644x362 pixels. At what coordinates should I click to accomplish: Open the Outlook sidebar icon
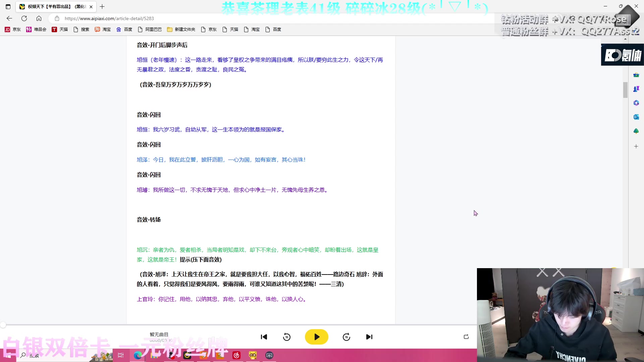636,117
